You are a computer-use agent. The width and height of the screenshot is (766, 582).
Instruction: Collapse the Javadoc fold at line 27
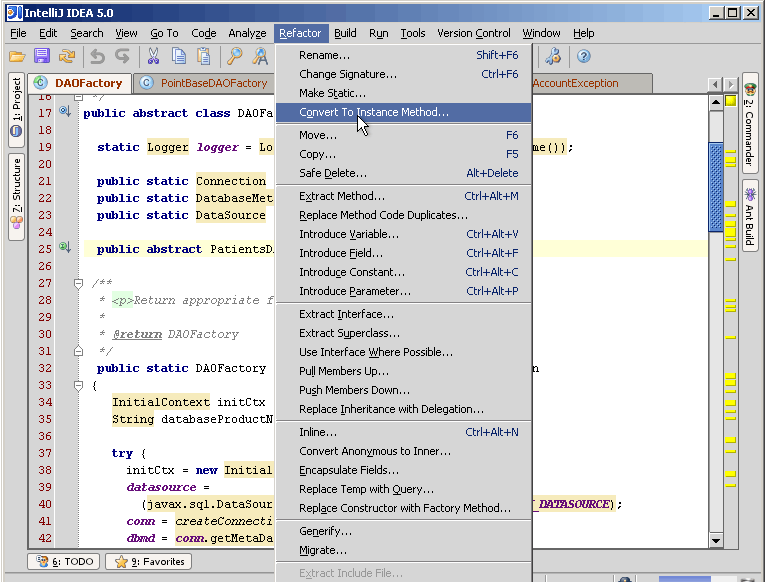pos(78,283)
